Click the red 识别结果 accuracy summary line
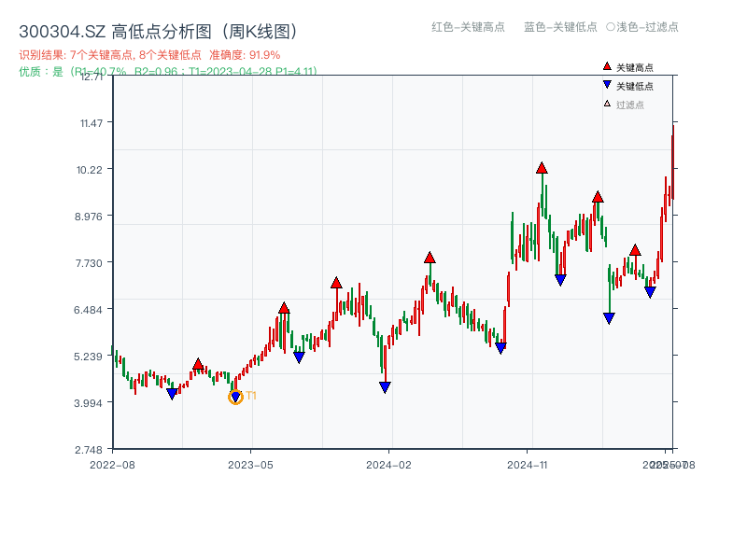 pos(149,55)
